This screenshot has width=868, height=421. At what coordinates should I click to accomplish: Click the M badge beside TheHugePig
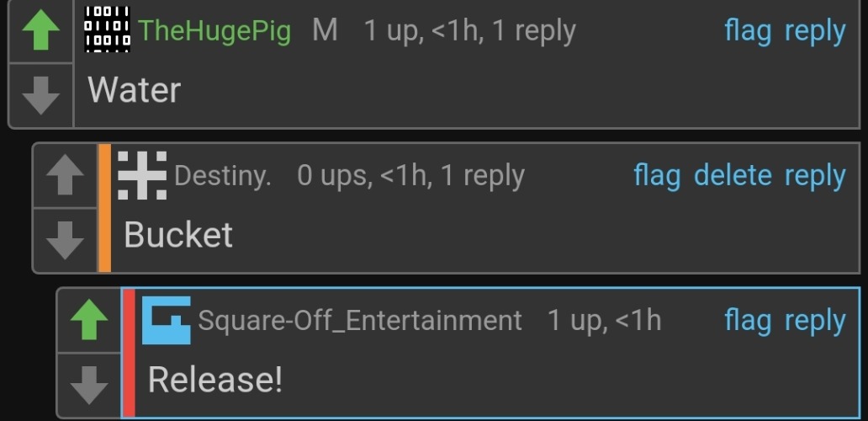(x=325, y=30)
